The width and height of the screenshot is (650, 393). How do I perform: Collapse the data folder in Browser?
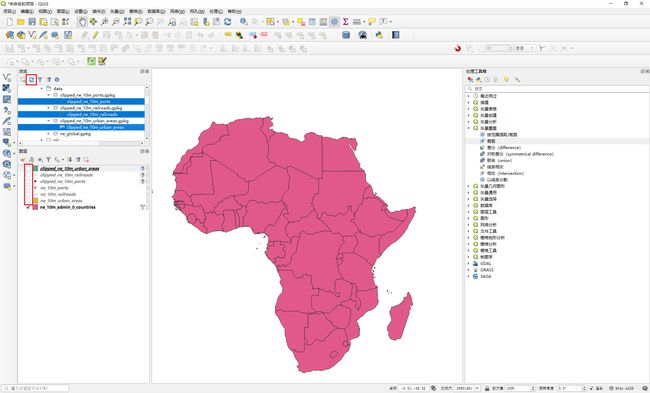point(41,89)
